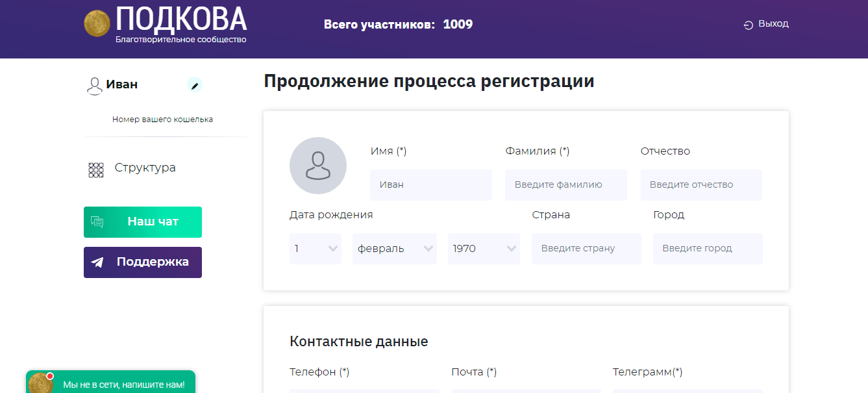Open the Структура menu item
Screen dimensions: 868x393
(145, 168)
